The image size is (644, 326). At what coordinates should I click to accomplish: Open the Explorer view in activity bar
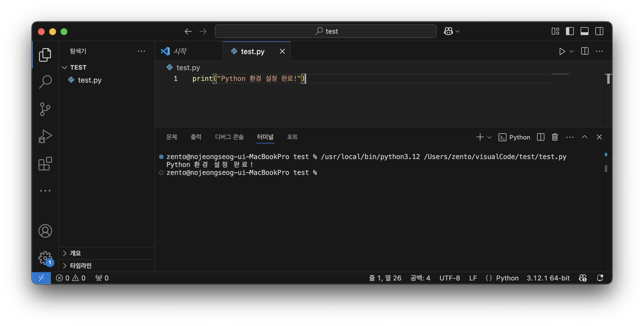45,55
